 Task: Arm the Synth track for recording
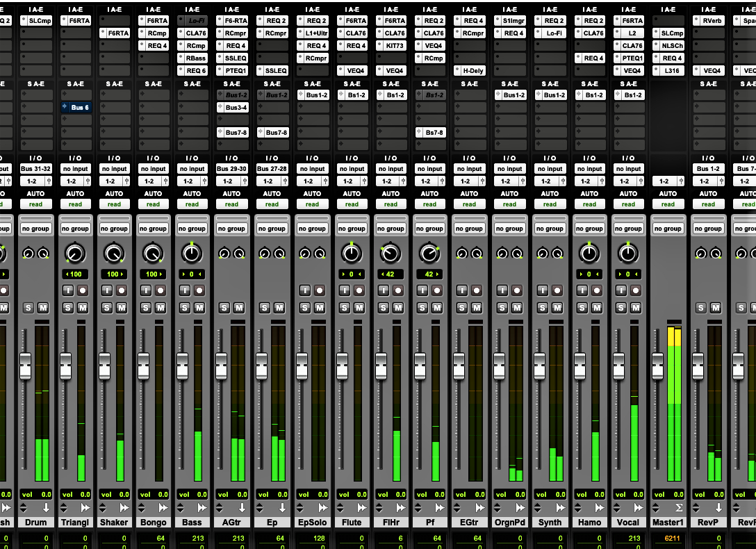[x=556, y=290]
